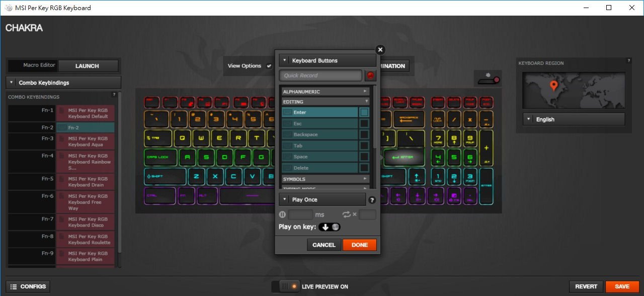Toggle the View Options checkbox
644x296 pixels.
pyautogui.click(x=269, y=65)
